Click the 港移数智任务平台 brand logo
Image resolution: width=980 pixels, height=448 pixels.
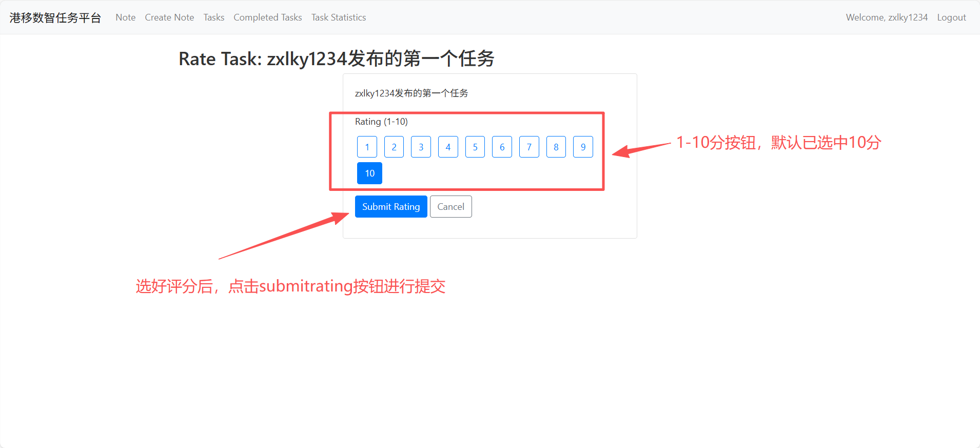point(55,17)
